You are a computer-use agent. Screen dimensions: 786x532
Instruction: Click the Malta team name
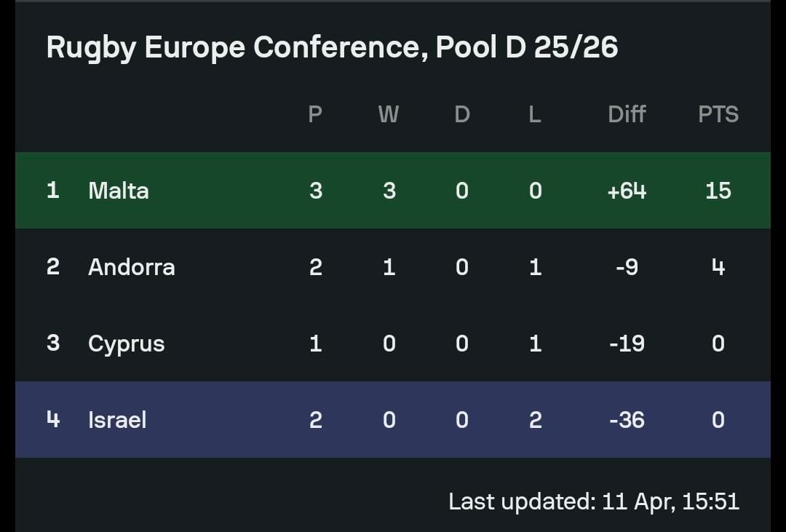tap(118, 191)
